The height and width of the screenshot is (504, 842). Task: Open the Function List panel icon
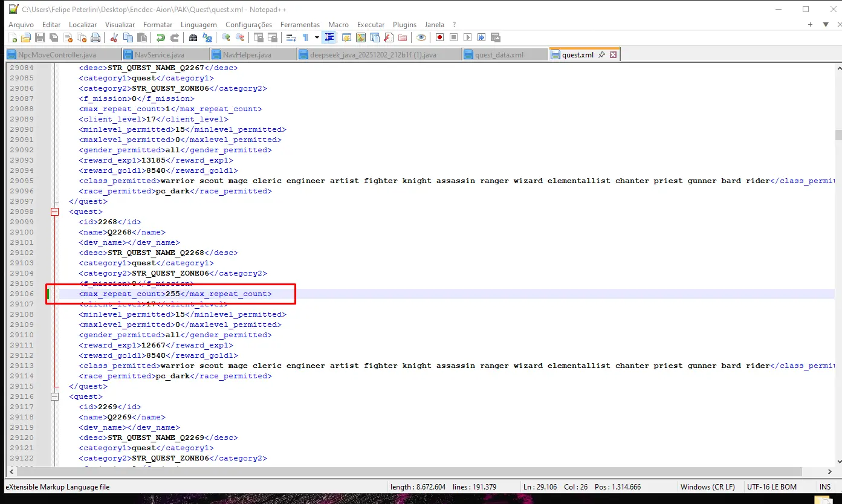(x=388, y=37)
